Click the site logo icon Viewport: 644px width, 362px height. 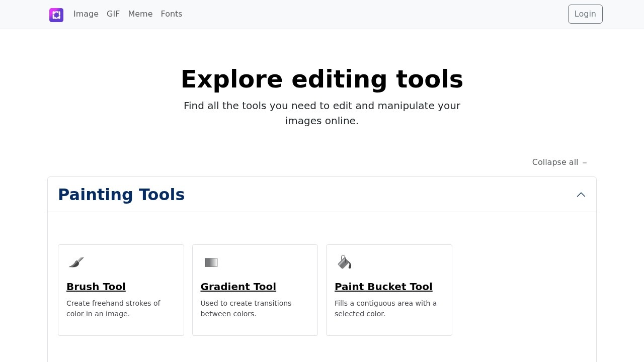tap(56, 15)
